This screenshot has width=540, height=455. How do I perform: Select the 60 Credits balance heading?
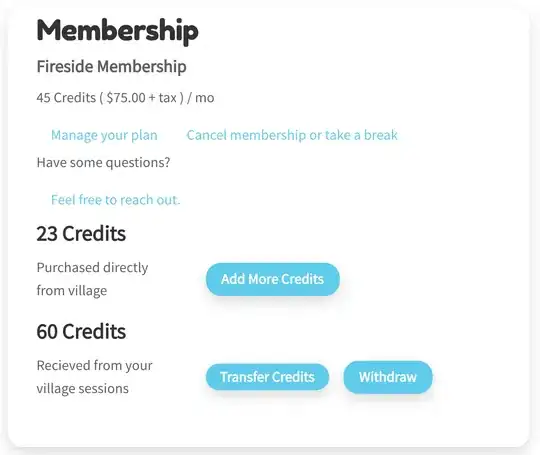pos(81,332)
